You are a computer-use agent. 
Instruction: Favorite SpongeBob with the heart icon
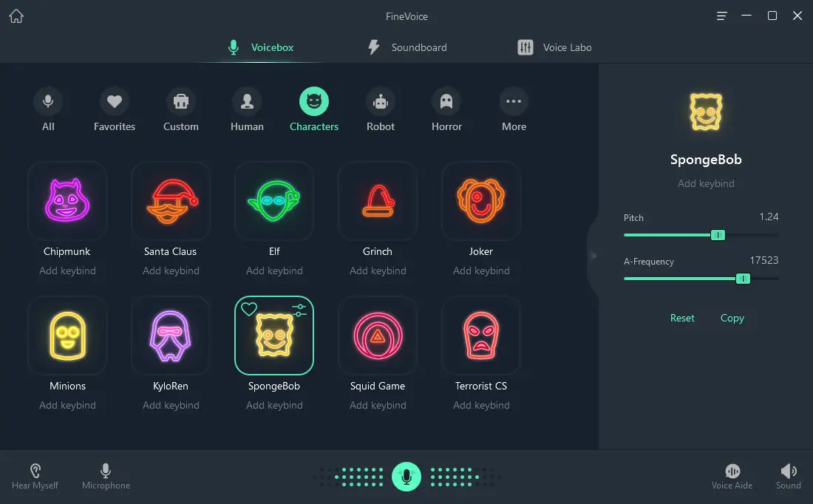pos(249,310)
